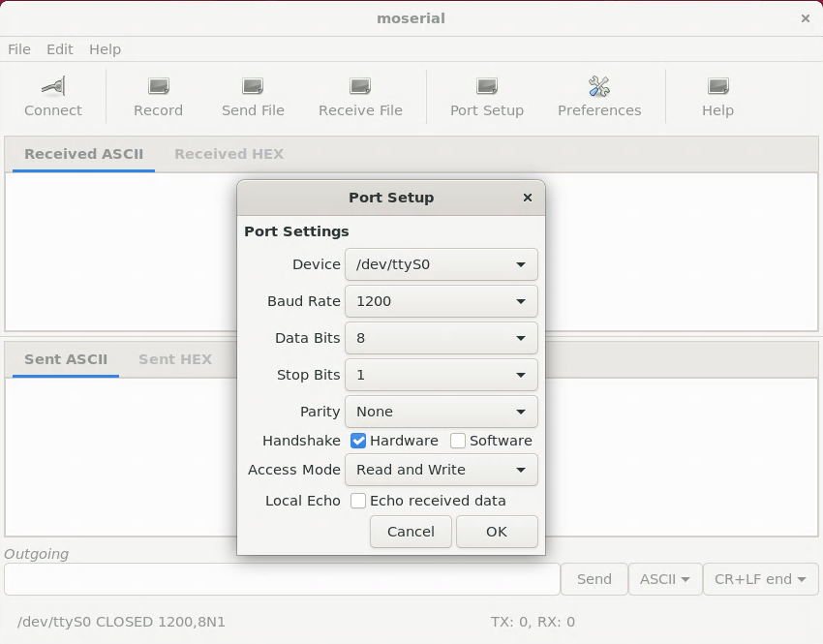Focus the Outgoing text input field
Screen dimensions: 823x644
click(x=282, y=579)
